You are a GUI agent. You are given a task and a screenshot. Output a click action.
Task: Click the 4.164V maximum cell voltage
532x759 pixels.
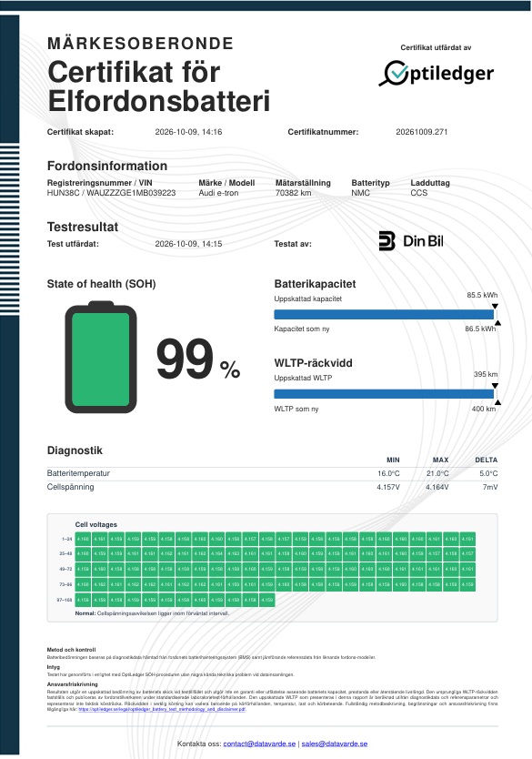click(x=437, y=487)
